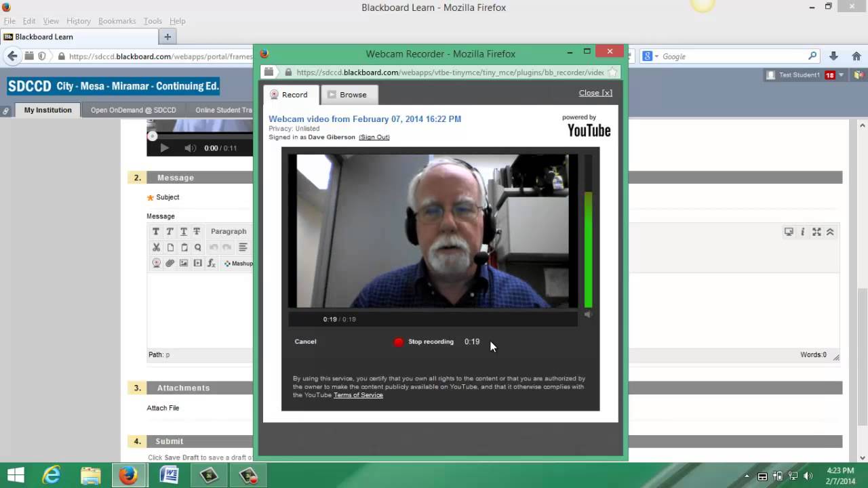Insert a file attachment with the paperclip icon

click(170, 263)
